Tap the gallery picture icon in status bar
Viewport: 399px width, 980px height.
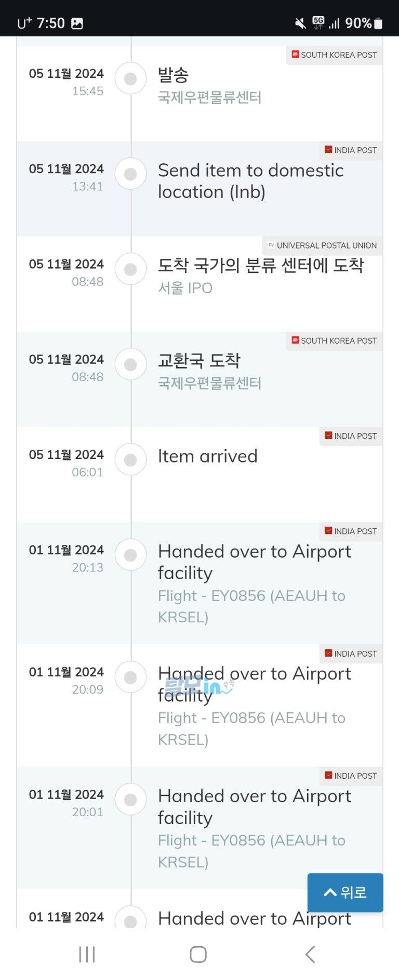pyautogui.click(x=77, y=23)
